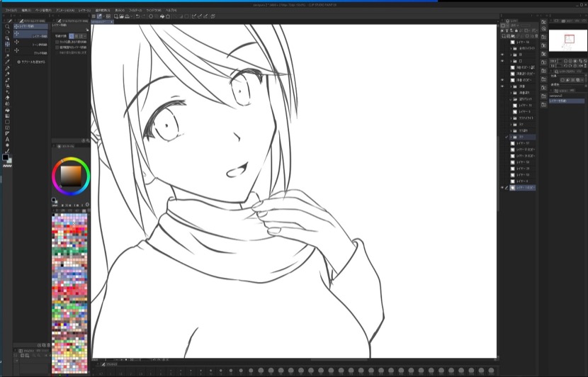Select the Correct line tool

7,151
